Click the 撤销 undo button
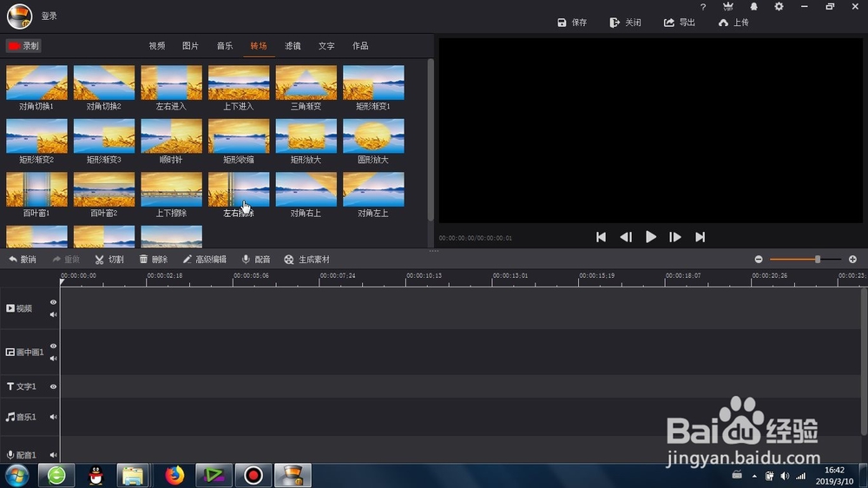Viewport: 868px width, 488px height. pyautogui.click(x=23, y=260)
